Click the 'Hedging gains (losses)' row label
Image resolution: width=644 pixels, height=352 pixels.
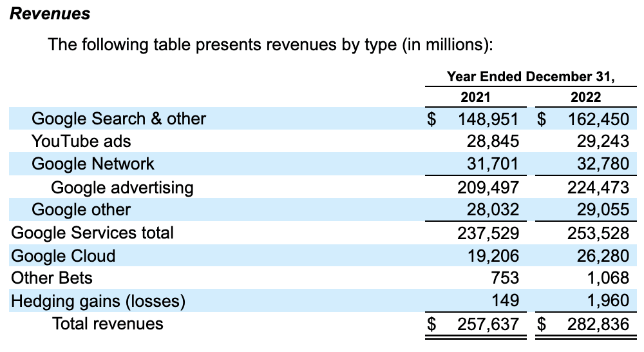(x=98, y=301)
